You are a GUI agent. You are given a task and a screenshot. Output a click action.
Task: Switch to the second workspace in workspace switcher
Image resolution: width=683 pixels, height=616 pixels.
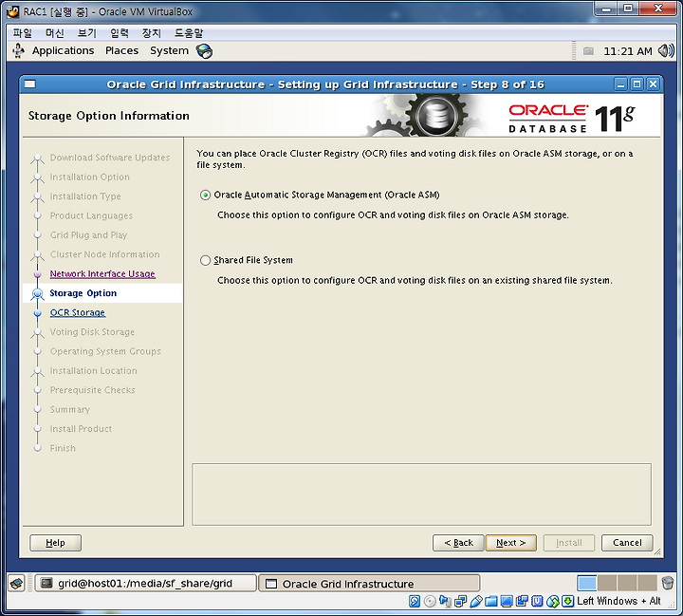tap(607, 583)
